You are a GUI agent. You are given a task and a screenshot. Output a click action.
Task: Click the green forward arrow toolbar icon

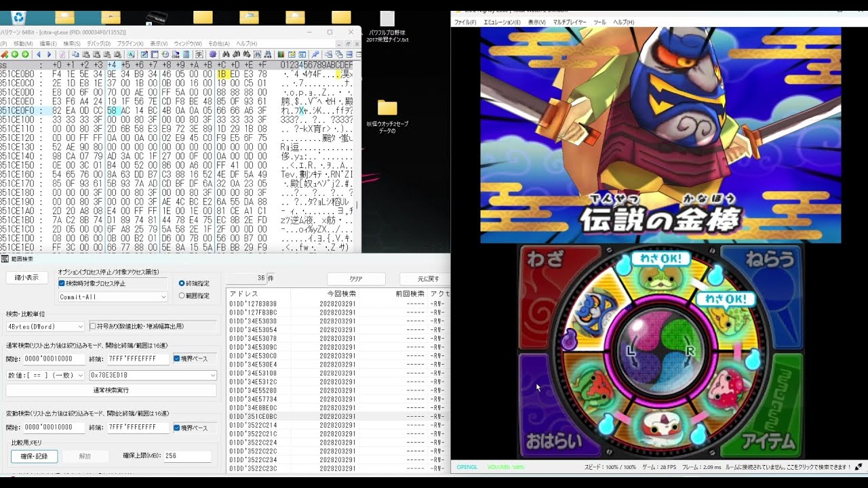25,54
